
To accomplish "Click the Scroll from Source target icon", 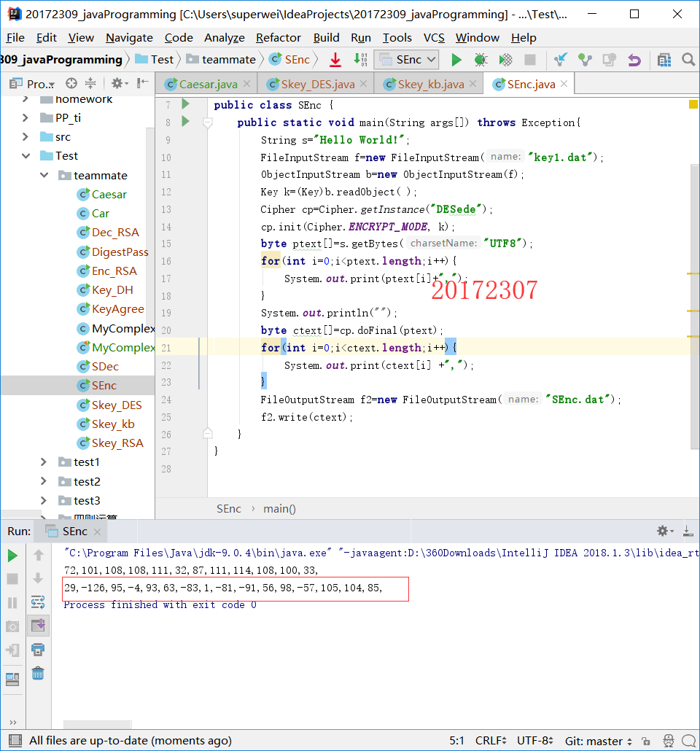I will click(x=71, y=83).
